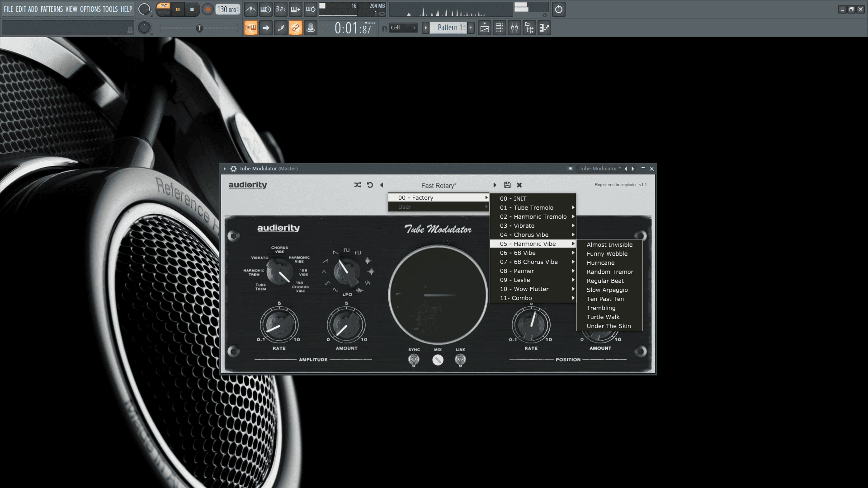Screen dimensions: 868x488
Task: Toggle the overdub/blend recording icon
Action: coord(296,9)
